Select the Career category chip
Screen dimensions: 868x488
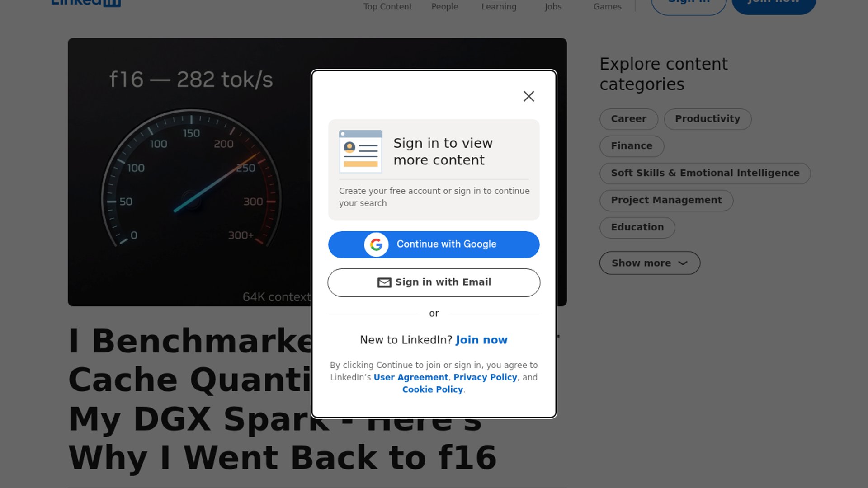(628, 119)
